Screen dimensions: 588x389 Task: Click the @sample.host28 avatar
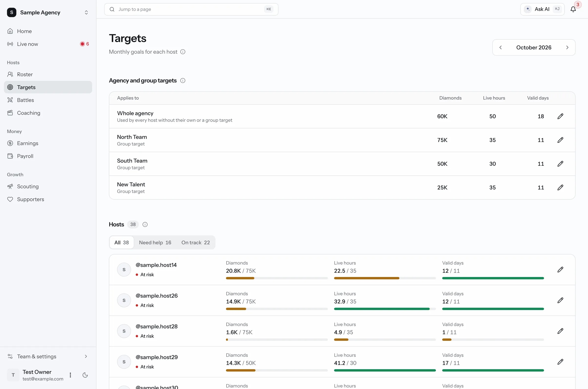click(124, 331)
